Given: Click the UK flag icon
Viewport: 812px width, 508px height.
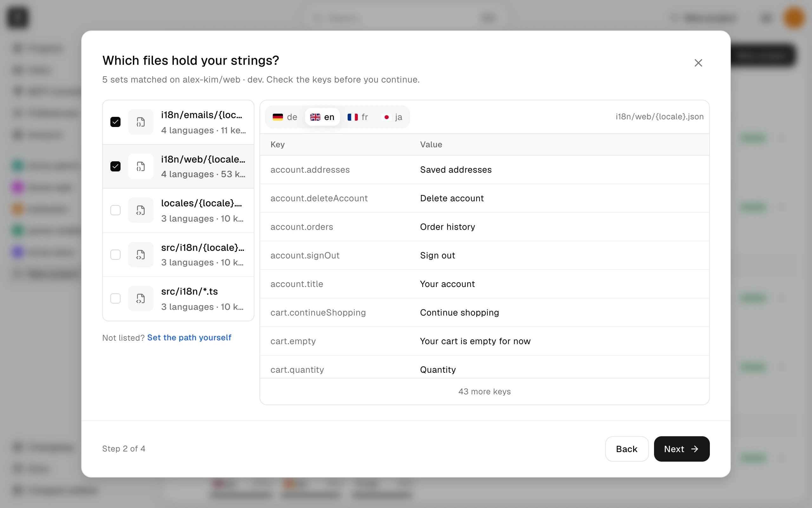Looking at the screenshot, I should (315, 117).
